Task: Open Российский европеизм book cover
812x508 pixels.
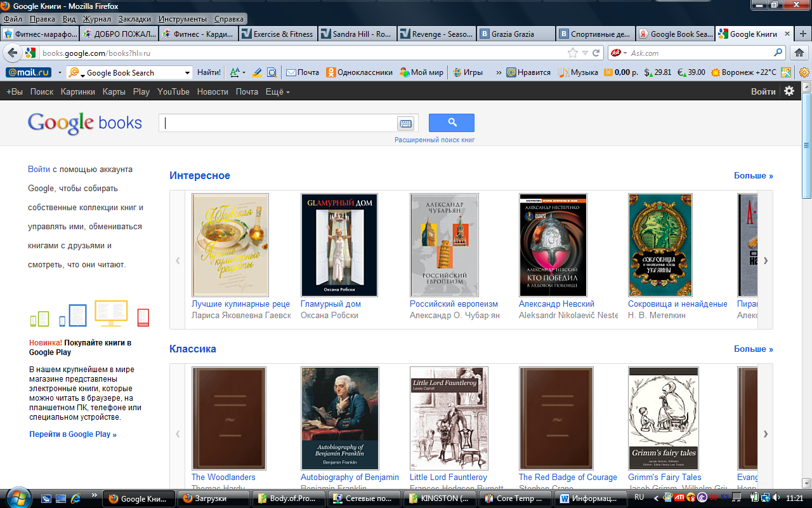Action: 444,245
